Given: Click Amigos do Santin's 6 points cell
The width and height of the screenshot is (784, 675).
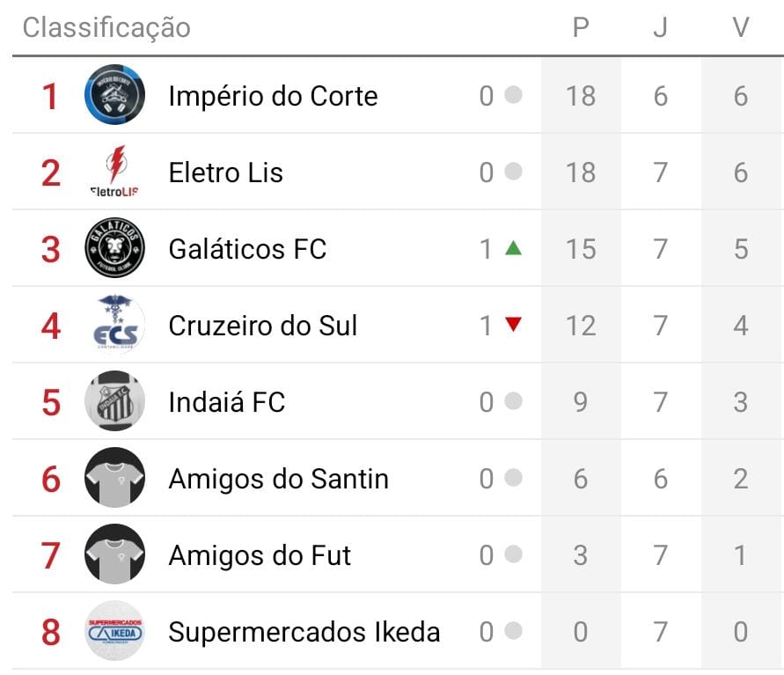Looking at the screenshot, I should 581,479.
